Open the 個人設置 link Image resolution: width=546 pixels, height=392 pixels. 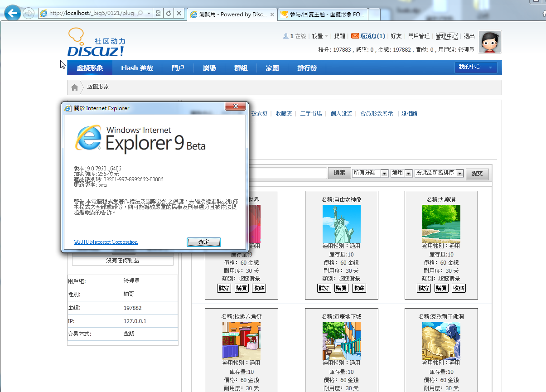tap(342, 114)
